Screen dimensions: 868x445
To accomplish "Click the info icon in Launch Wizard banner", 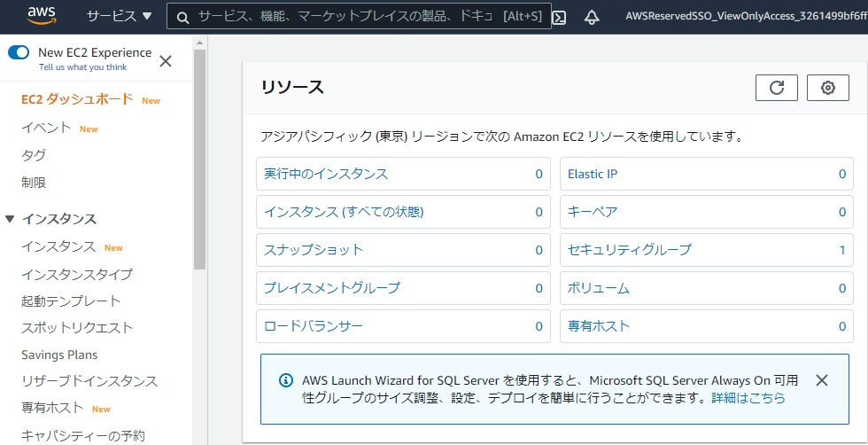I will (285, 380).
